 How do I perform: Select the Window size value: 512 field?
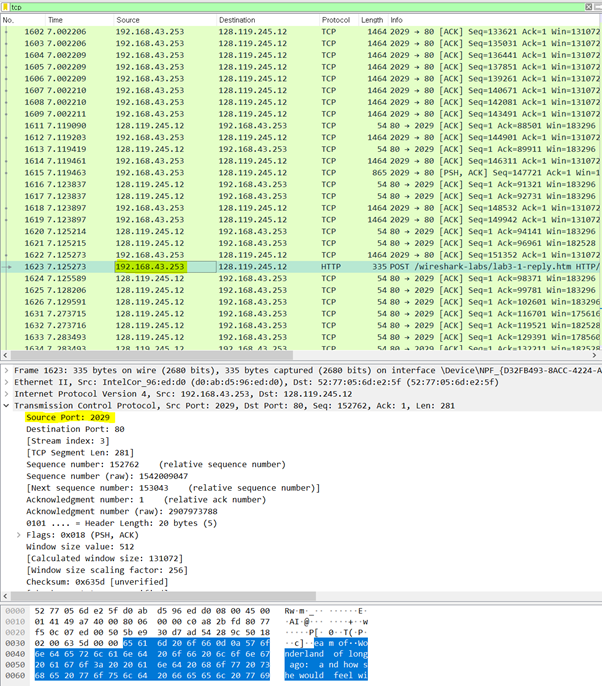(x=80, y=547)
